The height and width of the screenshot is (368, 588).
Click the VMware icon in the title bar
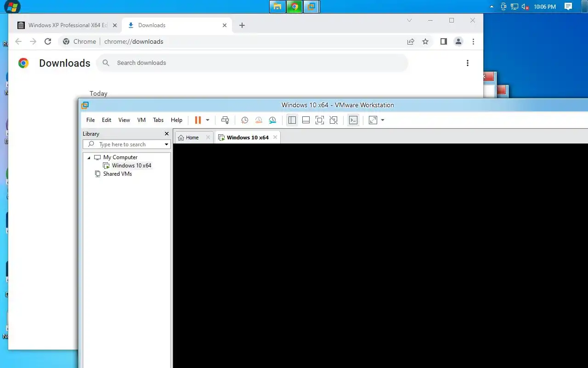click(85, 105)
